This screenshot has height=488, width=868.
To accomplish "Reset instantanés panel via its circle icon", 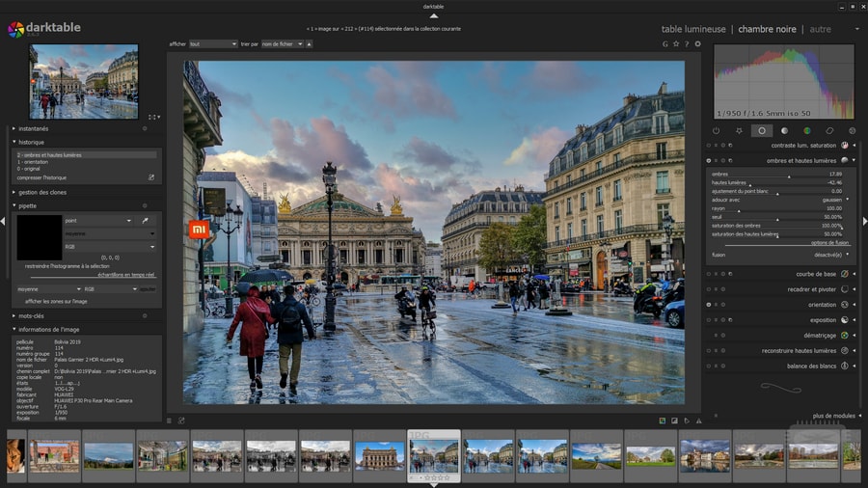I will pyautogui.click(x=145, y=128).
